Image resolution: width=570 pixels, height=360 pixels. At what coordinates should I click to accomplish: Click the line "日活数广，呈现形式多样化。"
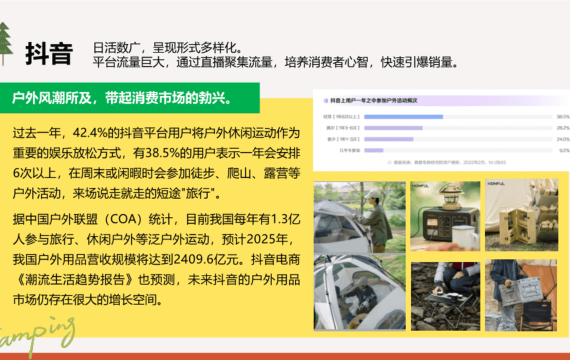click(168, 48)
